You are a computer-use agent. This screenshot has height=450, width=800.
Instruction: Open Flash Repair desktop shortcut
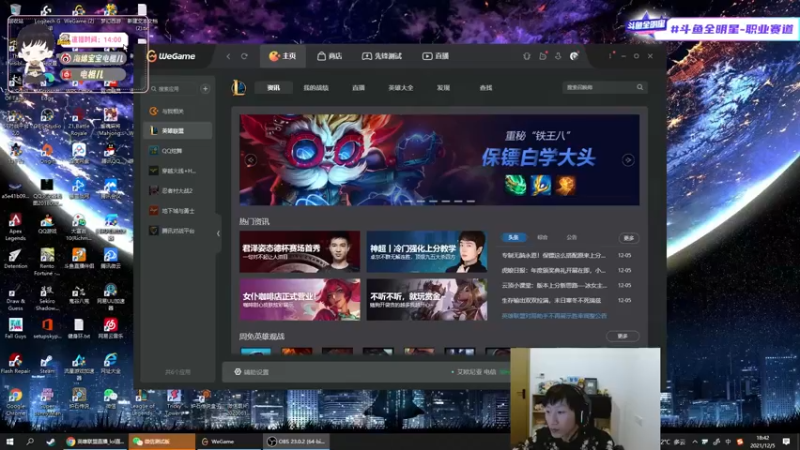(x=15, y=364)
